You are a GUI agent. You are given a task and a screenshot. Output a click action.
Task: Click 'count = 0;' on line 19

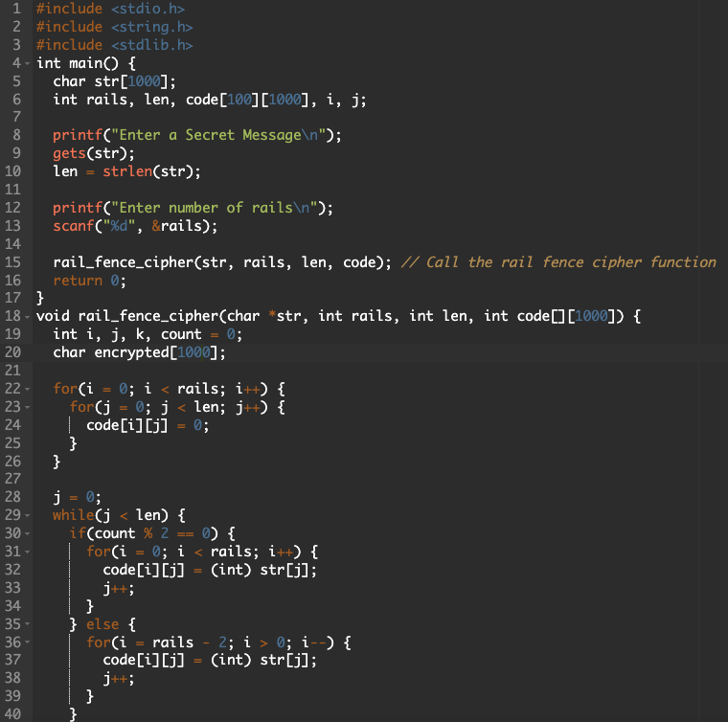pos(201,334)
